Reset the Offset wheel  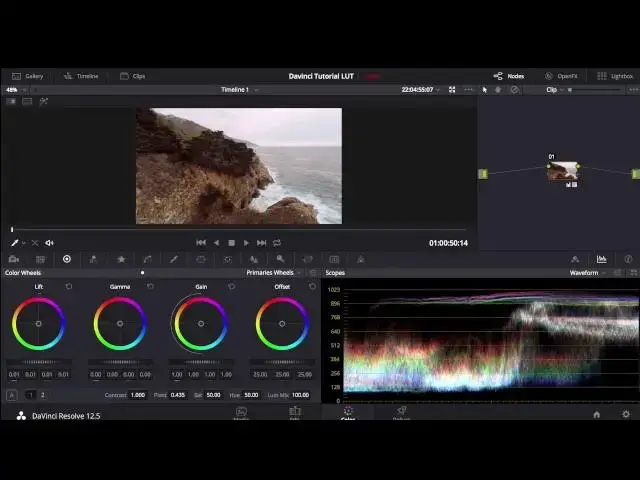click(312, 287)
